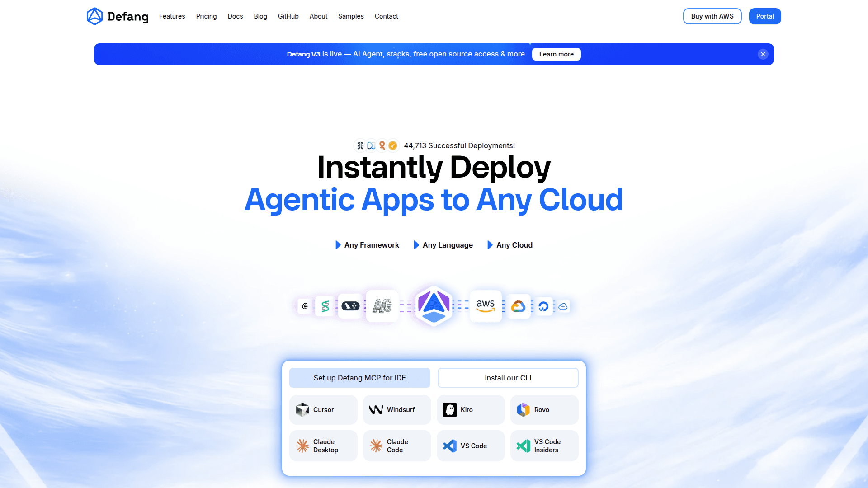The image size is (868, 488).
Task: Switch to Install our CLI tab
Action: point(508,378)
